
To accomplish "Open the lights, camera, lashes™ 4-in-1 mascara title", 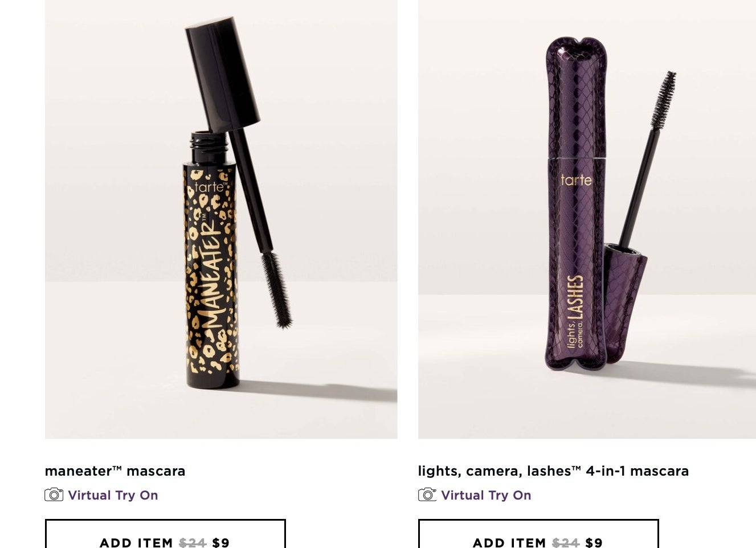I will 553,471.
